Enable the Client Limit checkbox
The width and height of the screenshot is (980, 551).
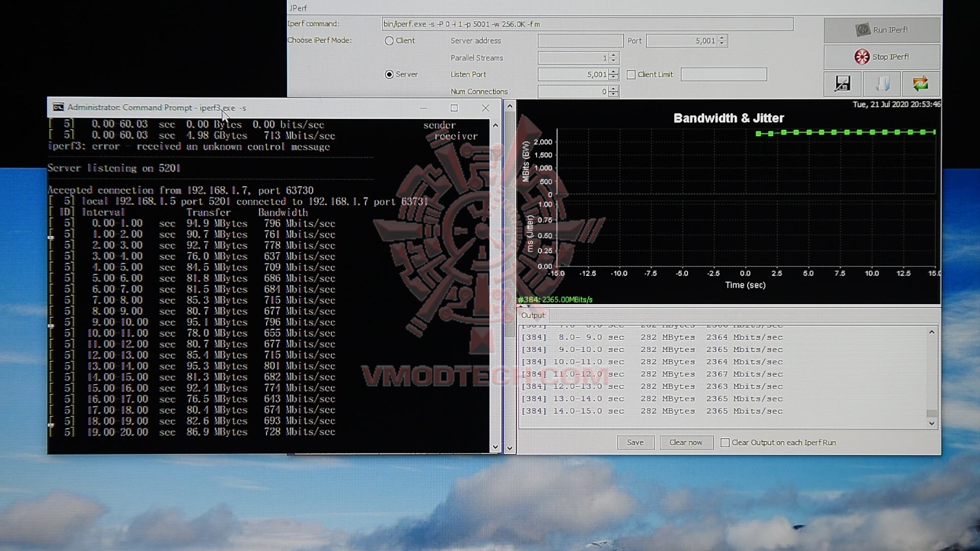(631, 74)
